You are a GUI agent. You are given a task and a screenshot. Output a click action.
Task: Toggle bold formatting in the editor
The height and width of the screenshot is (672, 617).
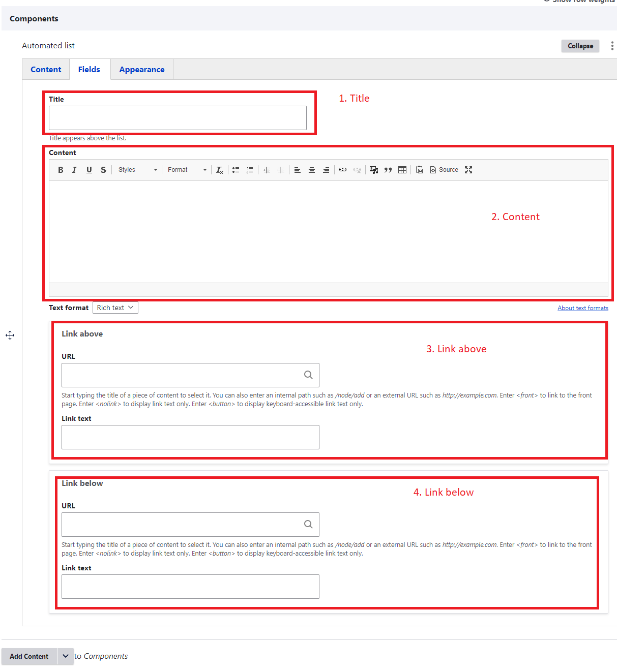pyautogui.click(x=61, y=170)
